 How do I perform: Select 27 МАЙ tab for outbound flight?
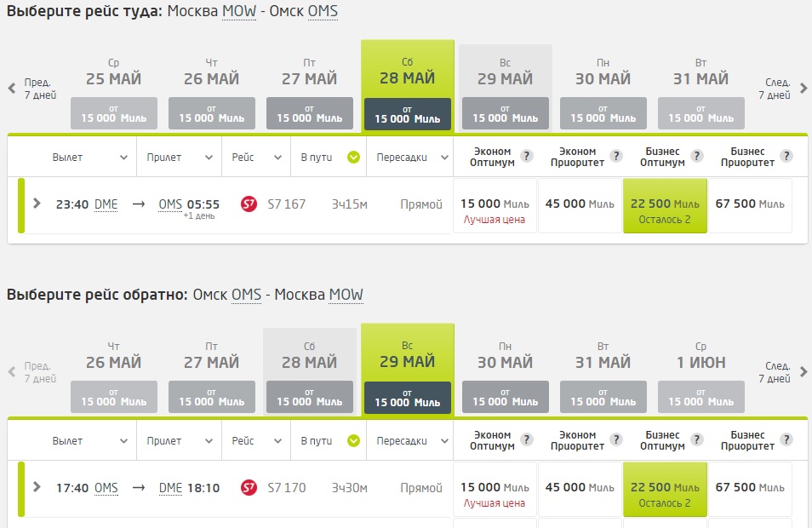pyautogui.click(x=310, y=87)
